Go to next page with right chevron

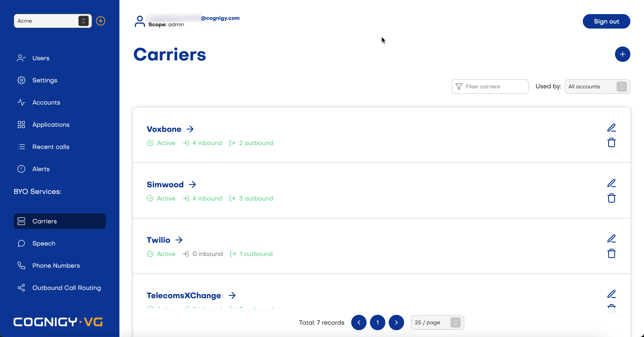tap(396, 322)
